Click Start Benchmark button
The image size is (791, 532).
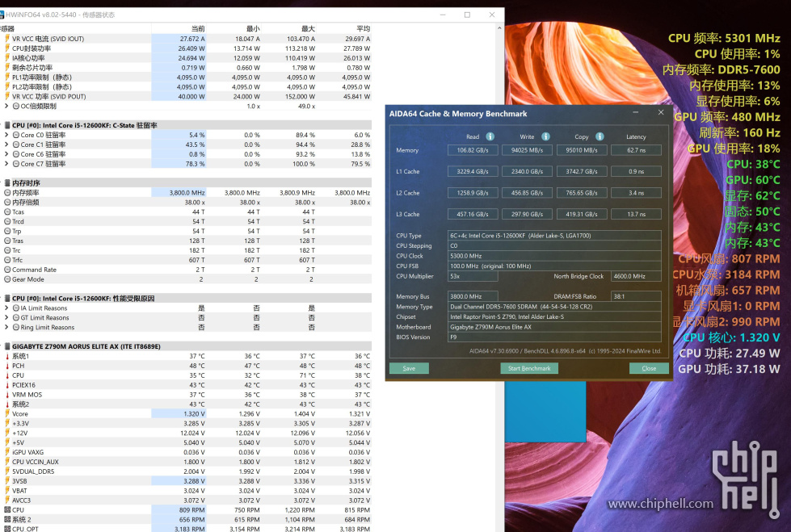pyautogui.click(x=529, y=368)
